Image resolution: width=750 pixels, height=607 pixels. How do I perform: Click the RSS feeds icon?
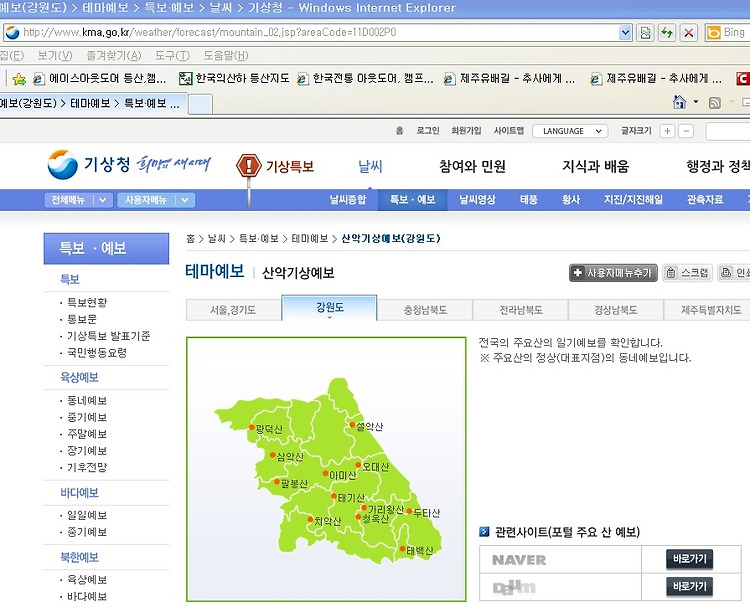[x=715, y=102]
